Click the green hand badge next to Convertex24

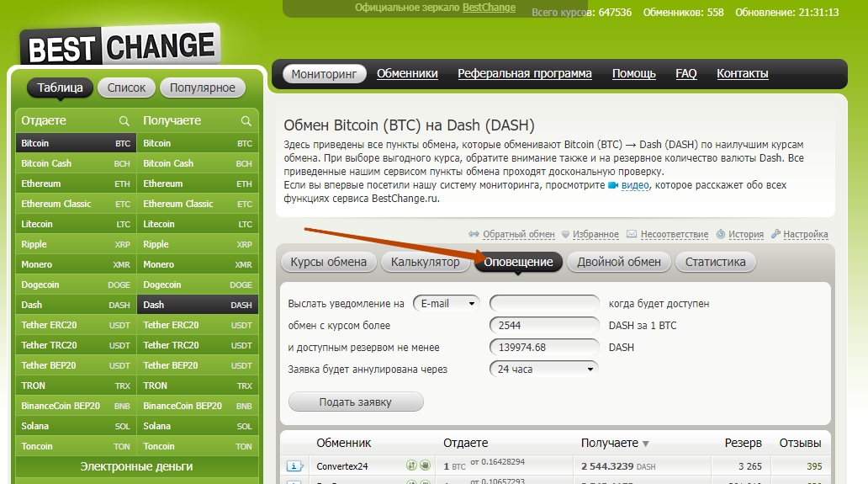coord(425,465)
